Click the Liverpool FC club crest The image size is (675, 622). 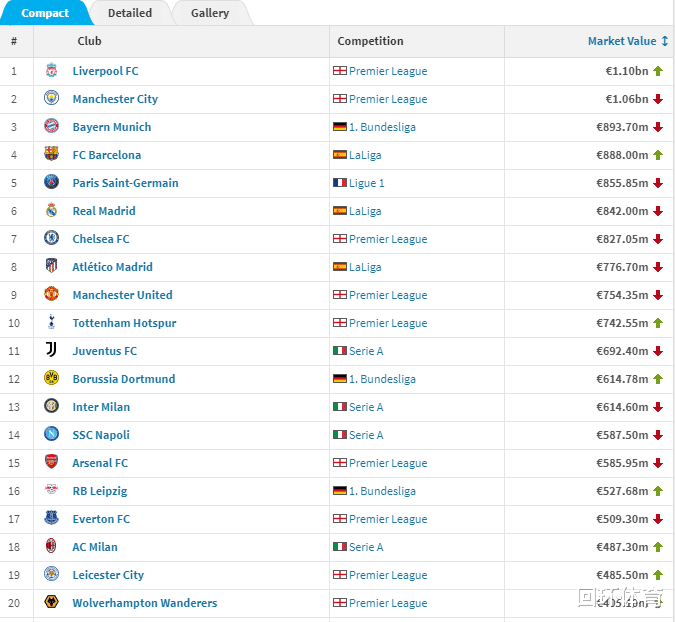coord(51,71)
